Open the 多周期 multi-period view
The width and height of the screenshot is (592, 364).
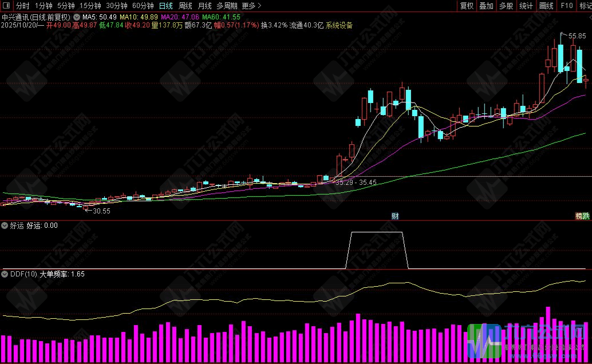click(227, 6)
